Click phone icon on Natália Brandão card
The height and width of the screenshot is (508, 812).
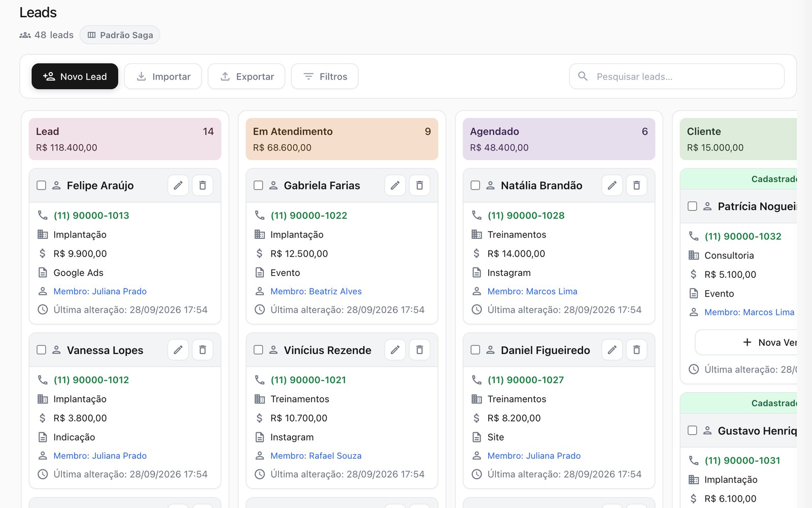(x=477, y=215)
